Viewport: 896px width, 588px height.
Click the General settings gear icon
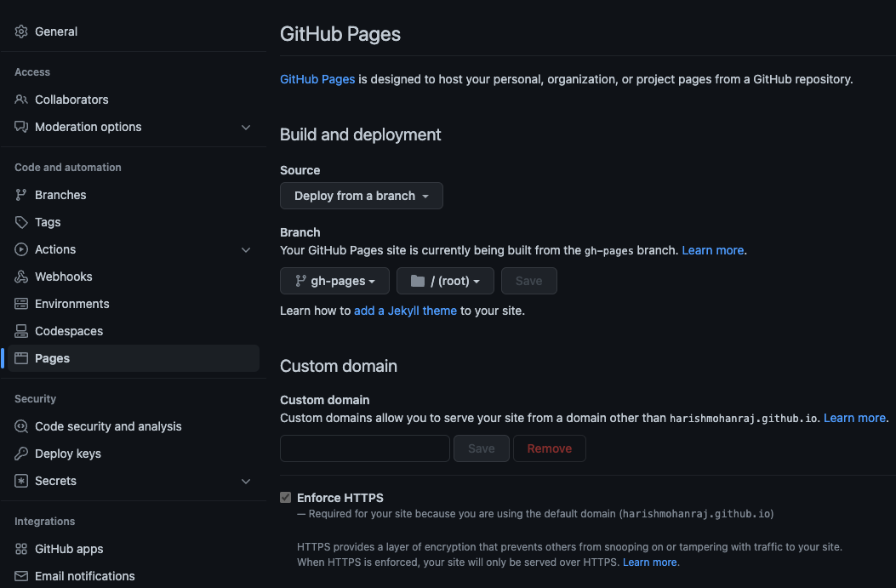(x=20, y=31)
